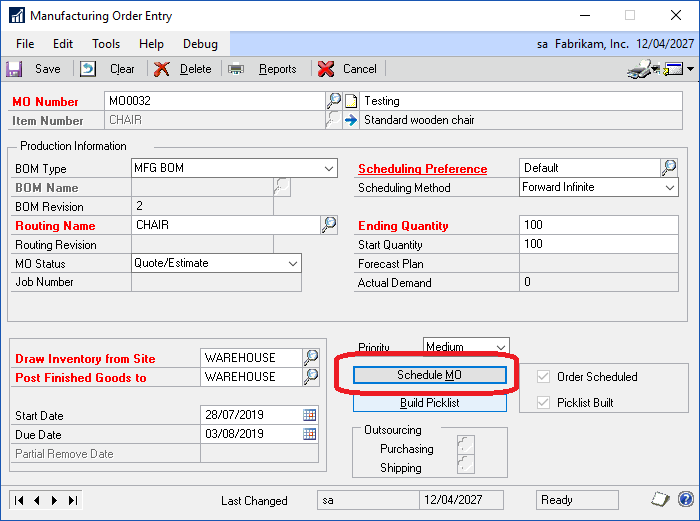700x521 pixels.
Task: Click the Save toolbar label
Action: [48, 69]
